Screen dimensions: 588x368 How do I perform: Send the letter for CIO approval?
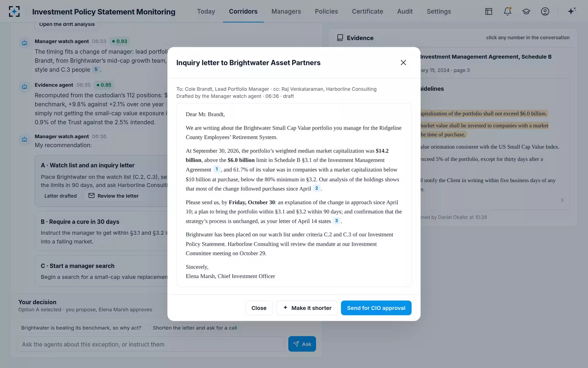(x=376, y=308)
